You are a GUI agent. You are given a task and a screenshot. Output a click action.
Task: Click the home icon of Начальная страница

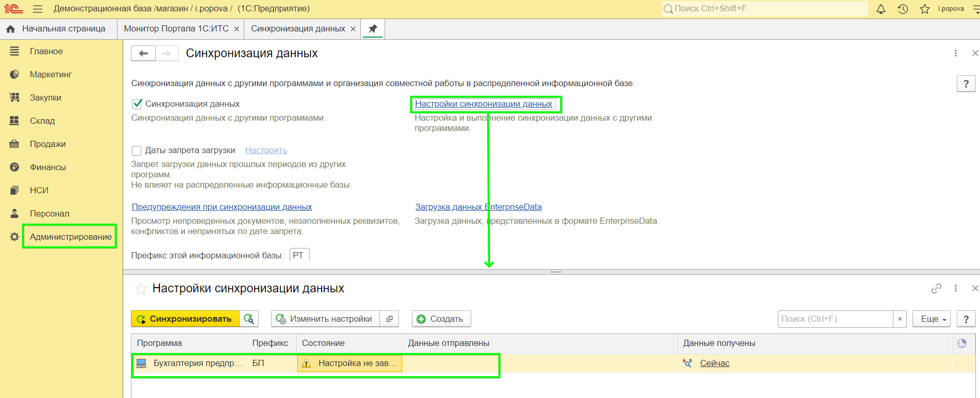(x=10, y=29)
